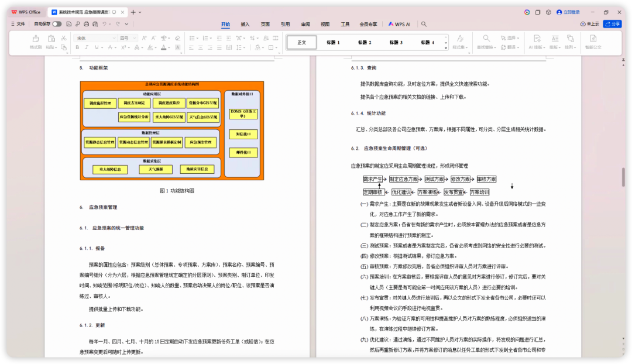Click the search magnifier next to WPS AI
Screen dimensions: 632x364
click(x=424, y=24)
